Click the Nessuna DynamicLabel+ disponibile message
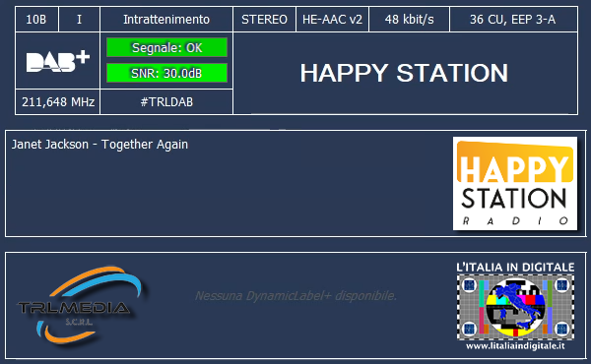The image size is (591, 364). [x=295, y=296]
